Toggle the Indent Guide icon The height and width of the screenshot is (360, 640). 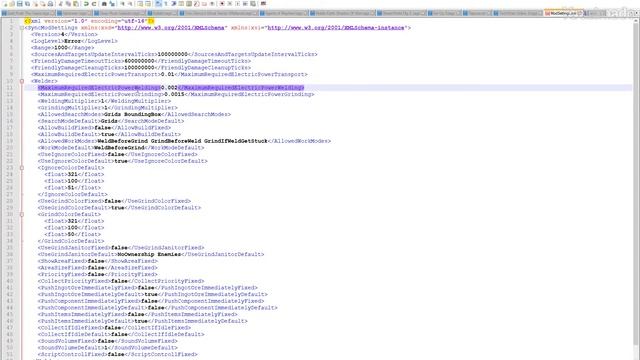point(173,4)
